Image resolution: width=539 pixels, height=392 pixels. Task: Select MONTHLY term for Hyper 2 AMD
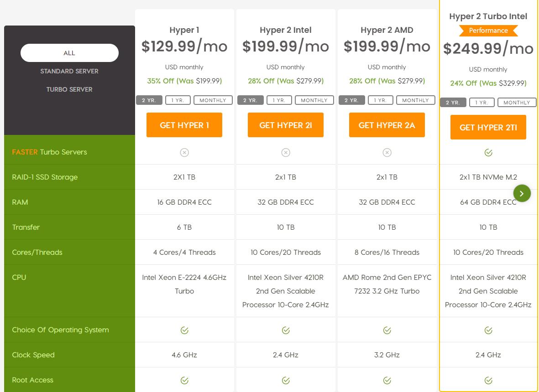coord(416,100)
